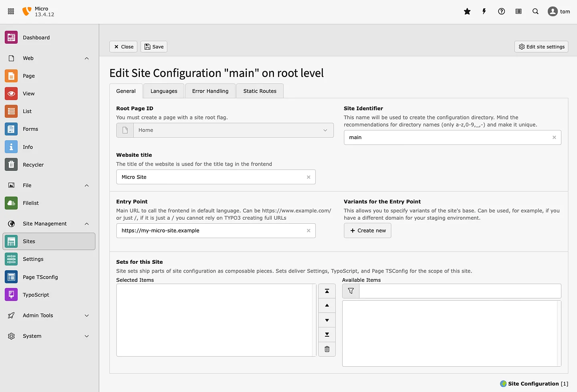The height and width of the screenshot is (392, 577).
Task: Open the Root Page ID dropdown
Action: tap(233, 130)
